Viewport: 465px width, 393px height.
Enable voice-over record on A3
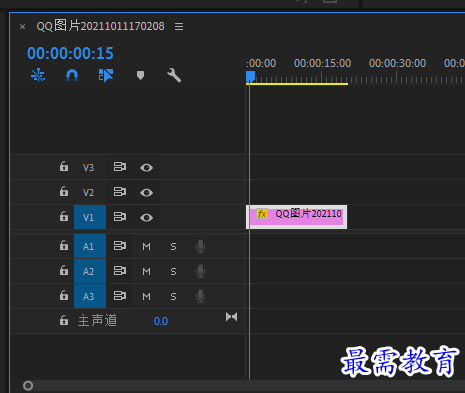coord(200,296)
